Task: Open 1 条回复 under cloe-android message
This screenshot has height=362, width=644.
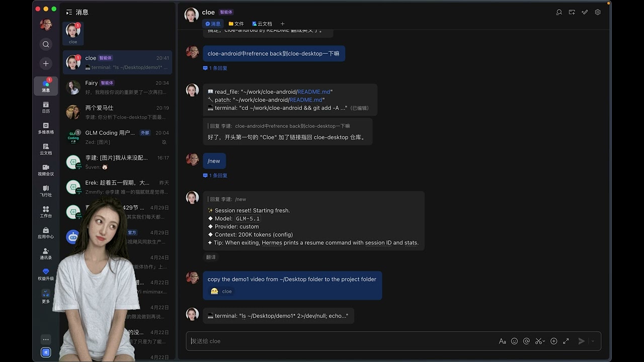Action: 215,68
